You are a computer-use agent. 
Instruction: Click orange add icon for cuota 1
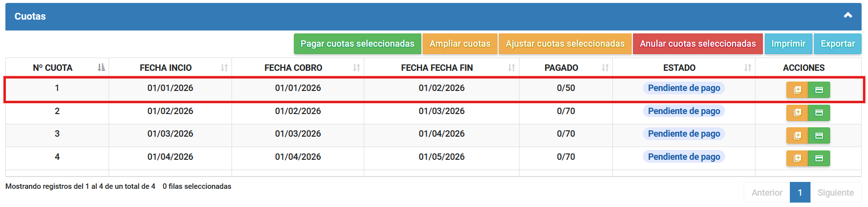coord(797,90)
